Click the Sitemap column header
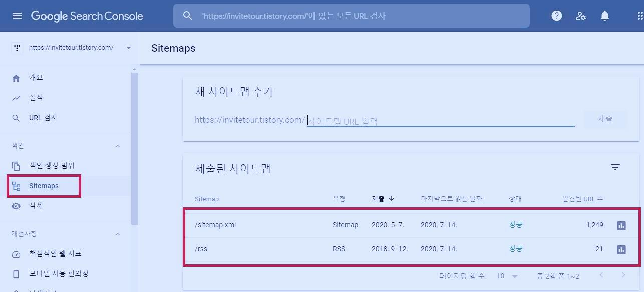 [x=207, y=199]
